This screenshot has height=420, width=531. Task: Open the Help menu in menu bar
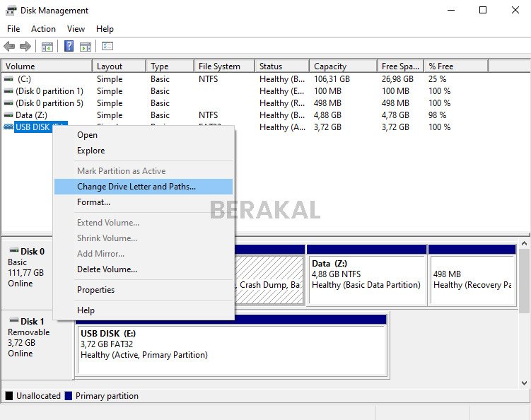click(105, 29)
